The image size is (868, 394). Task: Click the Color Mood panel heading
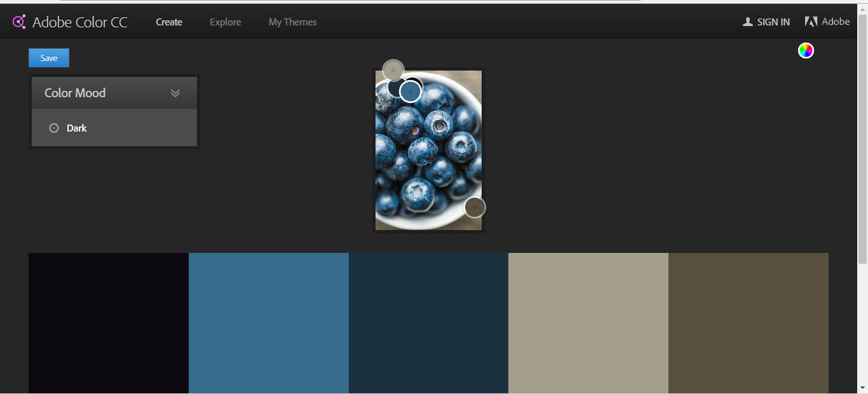[x=75, y=93]
